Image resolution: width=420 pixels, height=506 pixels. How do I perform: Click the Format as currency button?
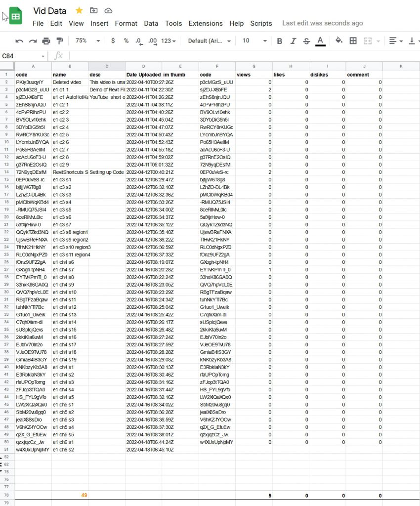tap(113, 41)
